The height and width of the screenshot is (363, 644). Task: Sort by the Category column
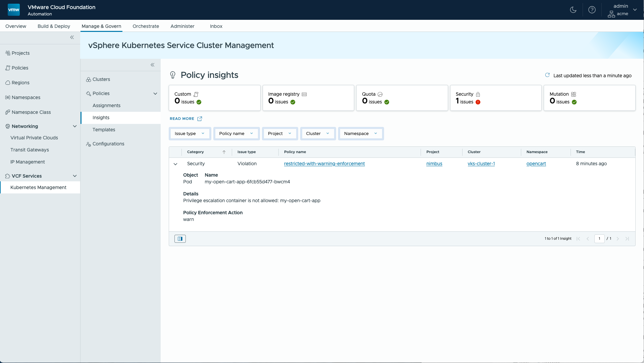206,152
